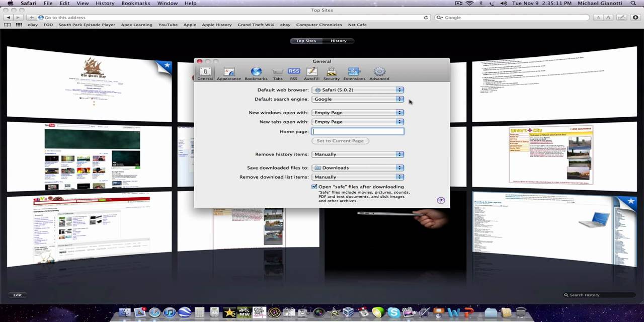644x322 pixels.
Task: Click the volume icon in menu bar
Action: (x=504, y=3)
